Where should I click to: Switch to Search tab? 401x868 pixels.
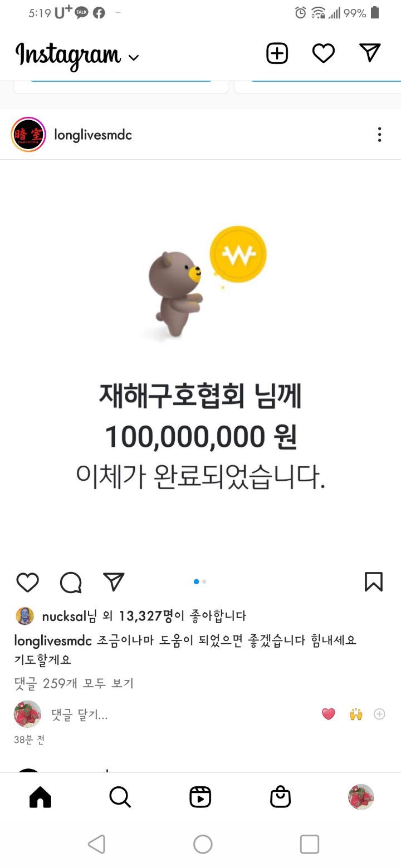[120, 797]
